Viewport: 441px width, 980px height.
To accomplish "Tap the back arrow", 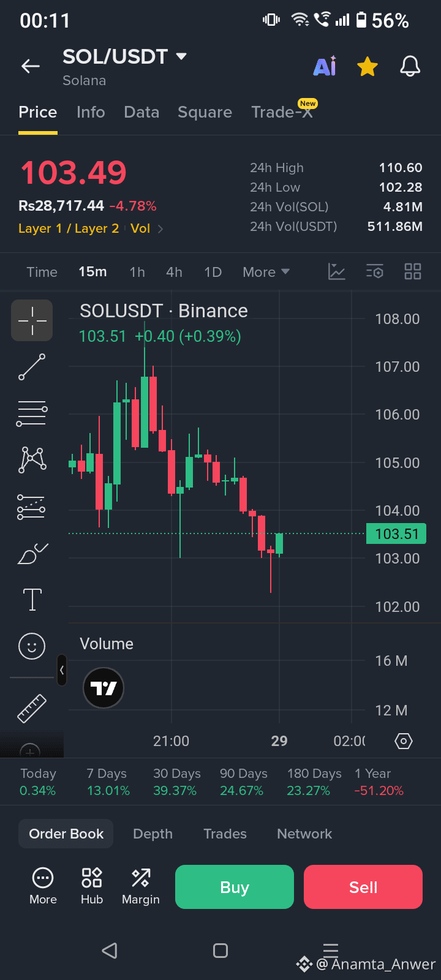I will (31, 66).
